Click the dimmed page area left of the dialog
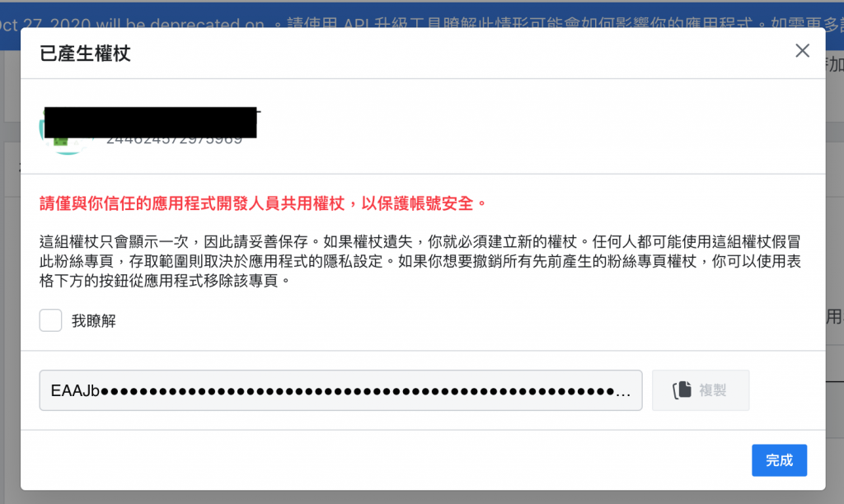The height and width of the screenshot is (504, 844). [x=10, y=269]
